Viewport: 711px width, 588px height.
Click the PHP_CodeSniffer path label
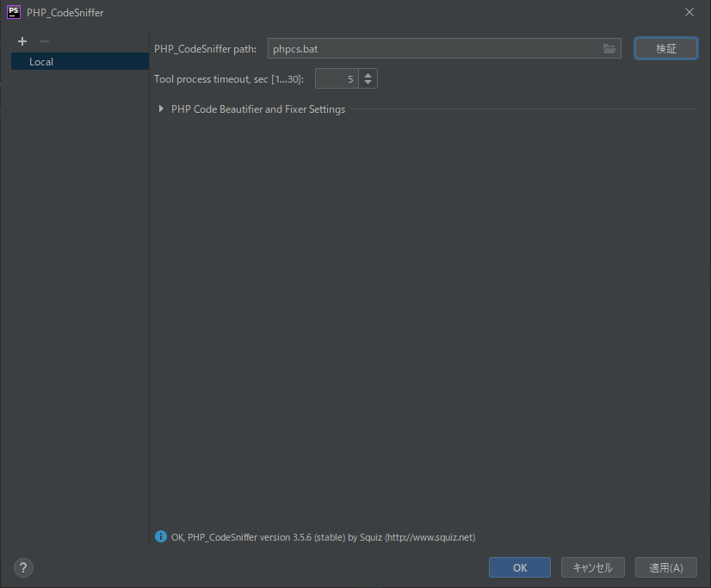205,49
